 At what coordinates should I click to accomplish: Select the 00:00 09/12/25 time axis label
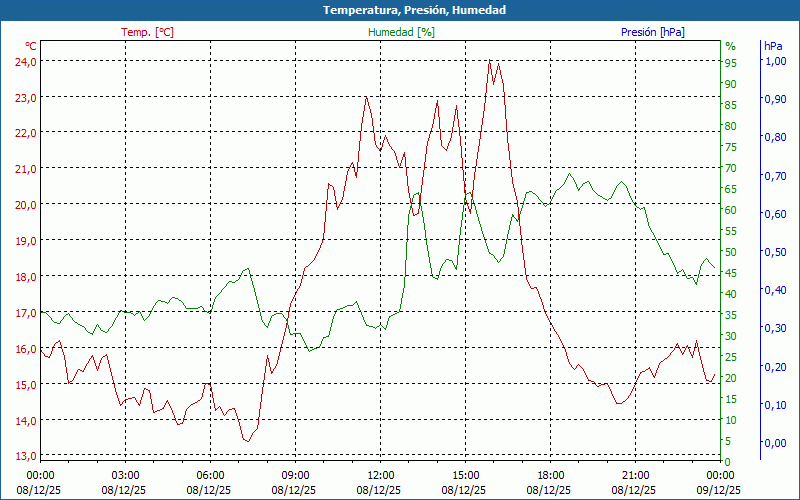[720, 482]
